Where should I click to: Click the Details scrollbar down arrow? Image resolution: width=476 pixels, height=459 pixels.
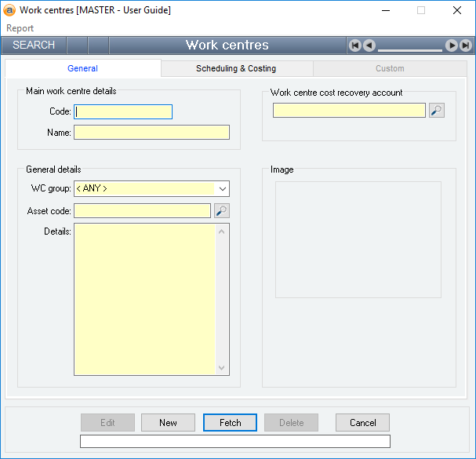(222, 367)
